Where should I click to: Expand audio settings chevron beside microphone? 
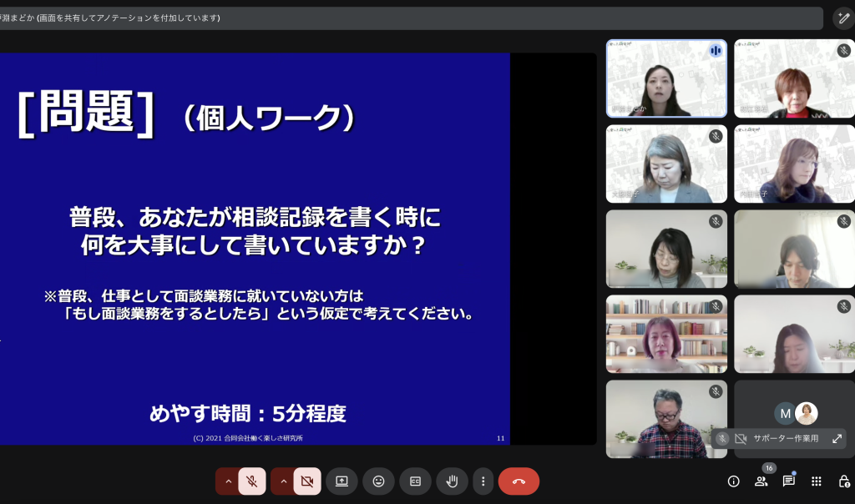click(228, 481)
